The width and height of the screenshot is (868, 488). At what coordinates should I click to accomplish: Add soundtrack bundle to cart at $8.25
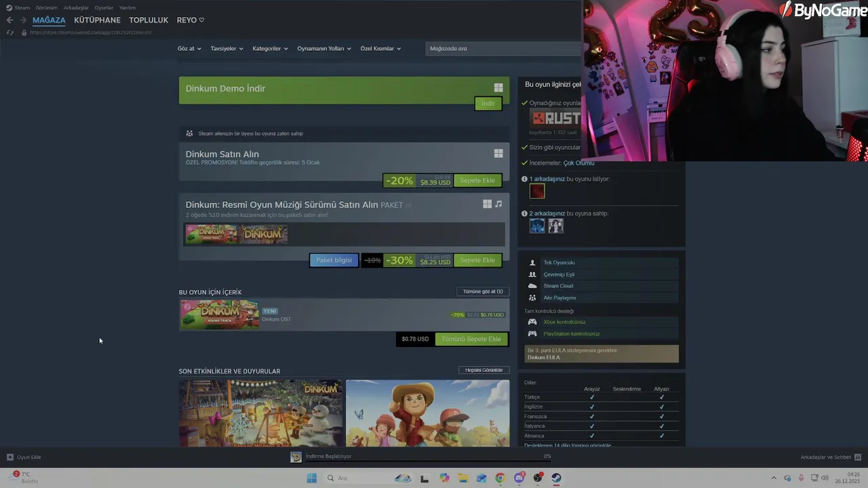click(x=477, y=260)
